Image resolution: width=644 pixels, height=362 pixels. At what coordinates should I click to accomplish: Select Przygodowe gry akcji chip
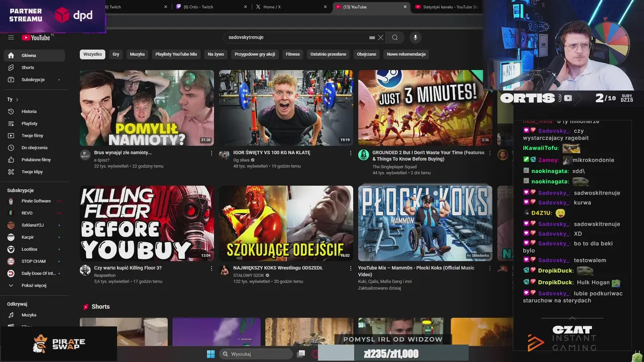255,54
